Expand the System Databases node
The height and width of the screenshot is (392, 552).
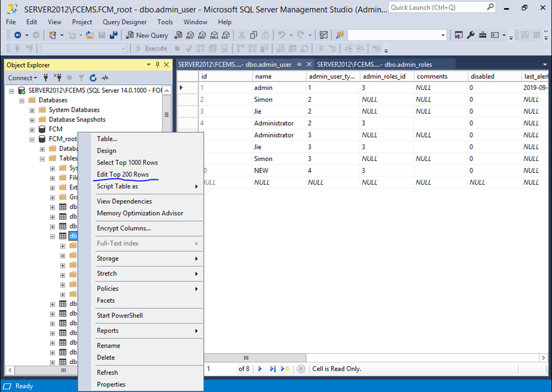tap(32, 110)
